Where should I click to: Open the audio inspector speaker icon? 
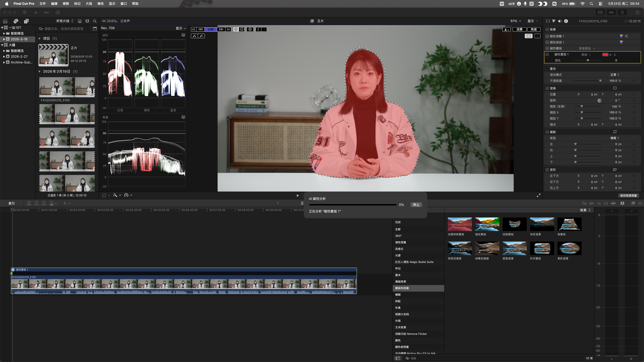coord(560,21)
